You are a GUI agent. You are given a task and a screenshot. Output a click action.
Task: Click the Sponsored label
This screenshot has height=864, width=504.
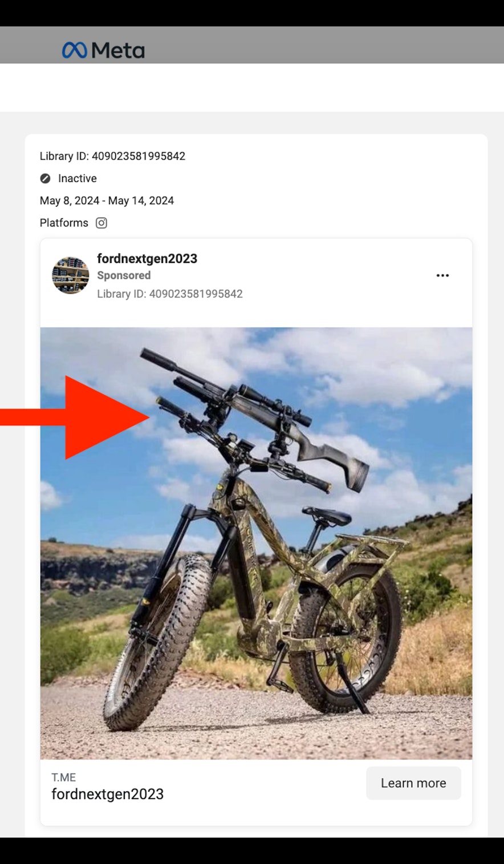click(x=124, y=275)
